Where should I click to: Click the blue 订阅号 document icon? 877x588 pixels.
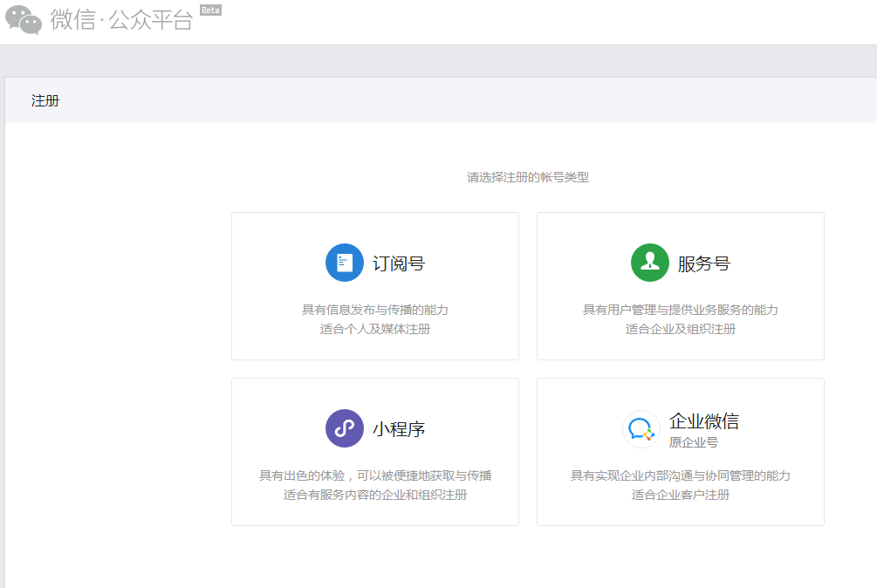point(345,262)
